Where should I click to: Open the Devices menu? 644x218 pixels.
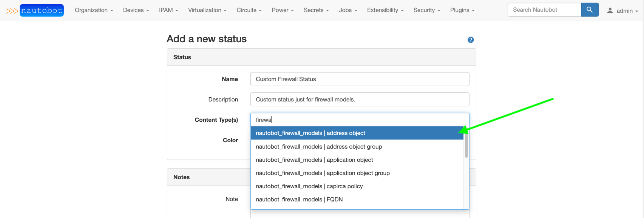[x=136, y=10]
